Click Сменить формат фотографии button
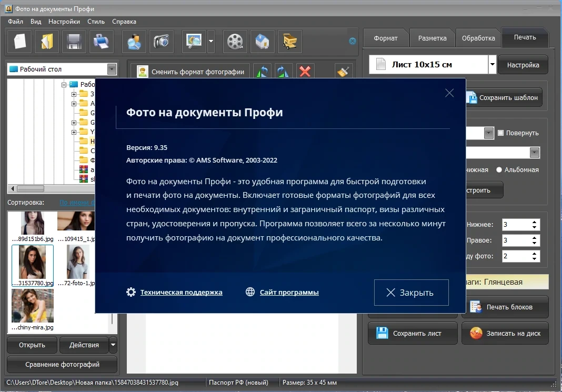This screenshot has width=562, height=392. [x=190, y=72]
